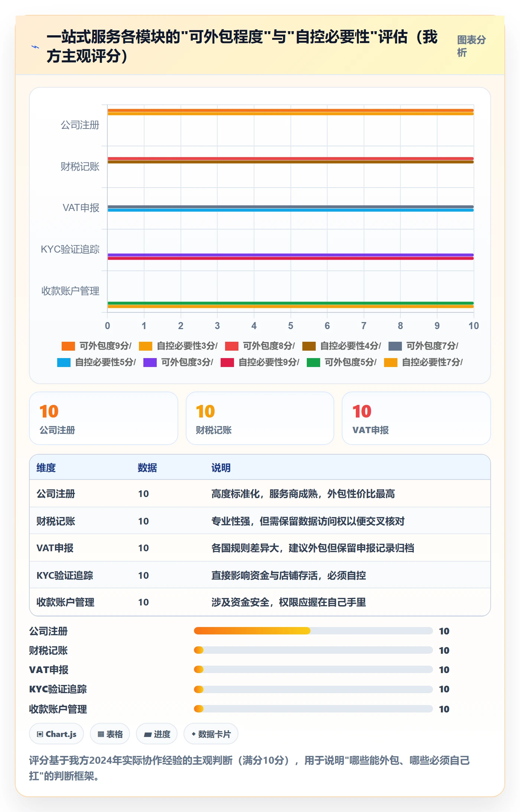Click description 直接影响资金与店铺存活，必须自控
The image size is (520, 812).
(289, 575)
